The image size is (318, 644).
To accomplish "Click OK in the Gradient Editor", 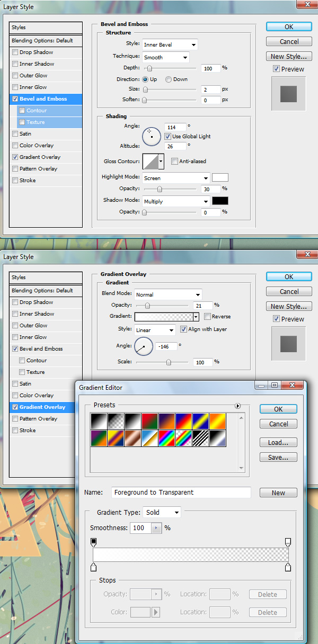I will (x=278, y=409).
